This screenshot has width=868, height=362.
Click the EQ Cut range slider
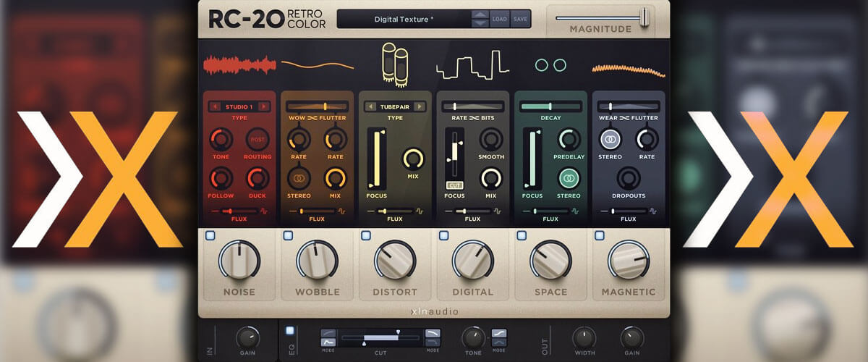380,337
